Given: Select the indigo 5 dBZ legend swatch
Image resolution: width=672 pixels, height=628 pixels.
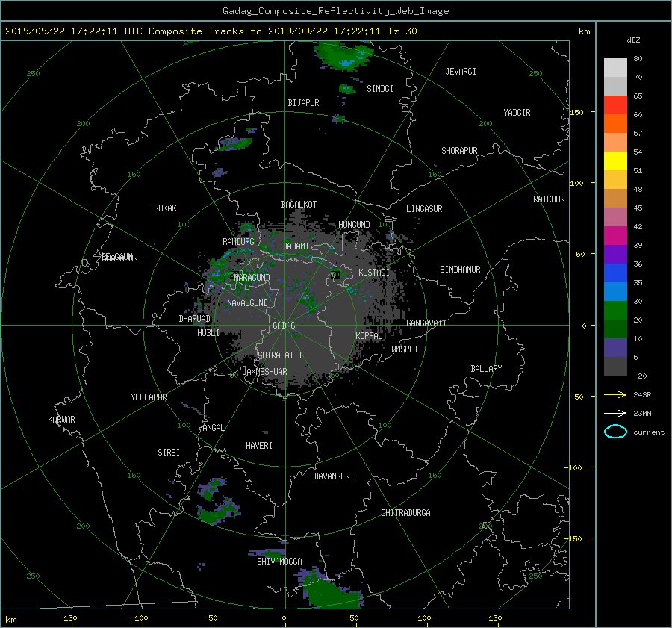Looking at the screenshot, I should point(615,348).
